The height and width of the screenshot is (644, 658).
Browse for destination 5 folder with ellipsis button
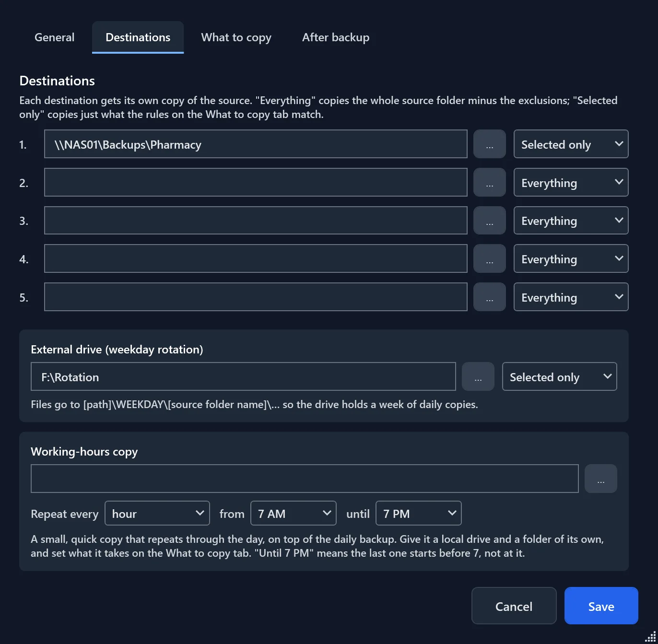tap(490, 297)
